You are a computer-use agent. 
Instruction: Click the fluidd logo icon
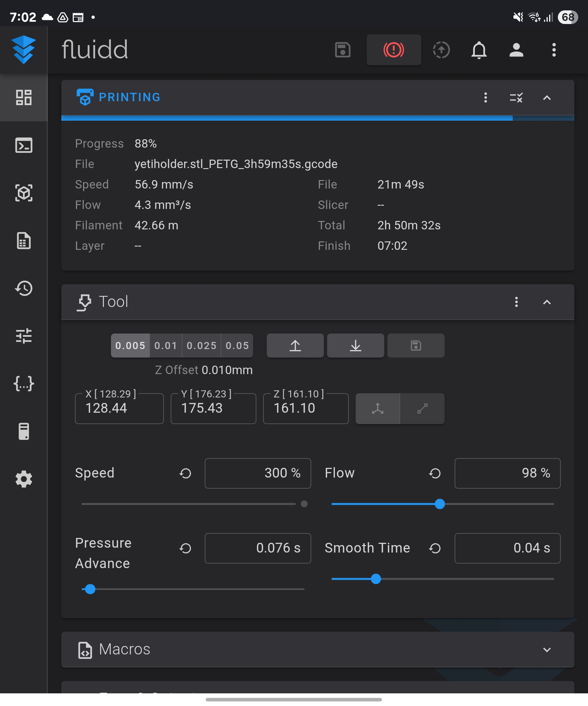tap(24, 50)
